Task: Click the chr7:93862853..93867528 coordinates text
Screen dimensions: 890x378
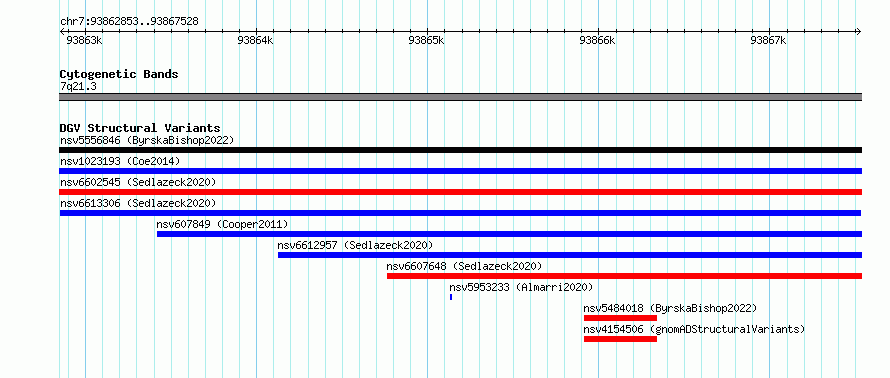Action: click(129, 22)
